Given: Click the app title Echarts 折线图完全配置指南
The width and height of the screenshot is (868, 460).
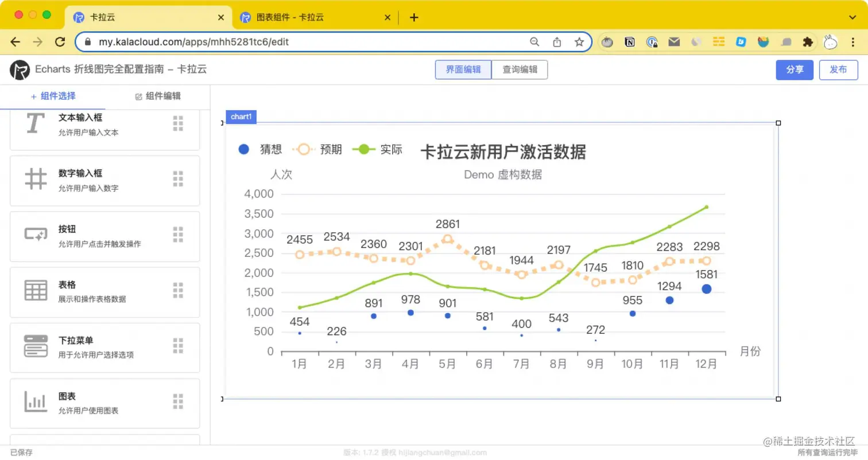Looking at the screenshot, I should coord(121,69).
